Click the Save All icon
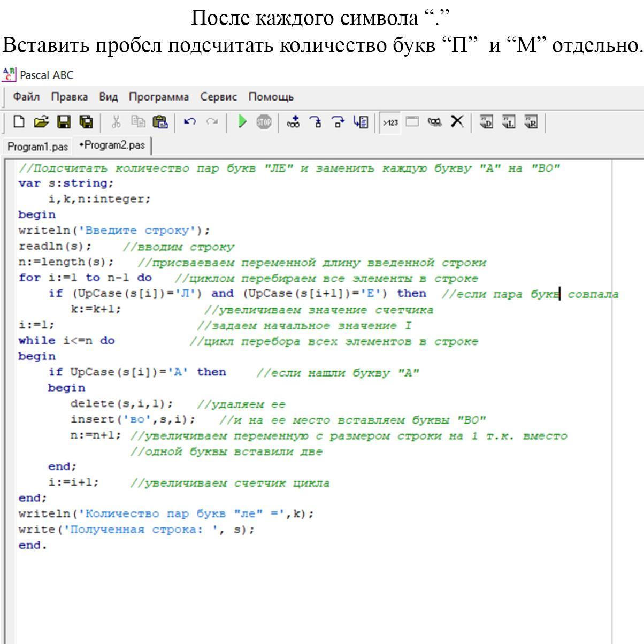This screenshot has height=644, width=644. tap(86, 122)
